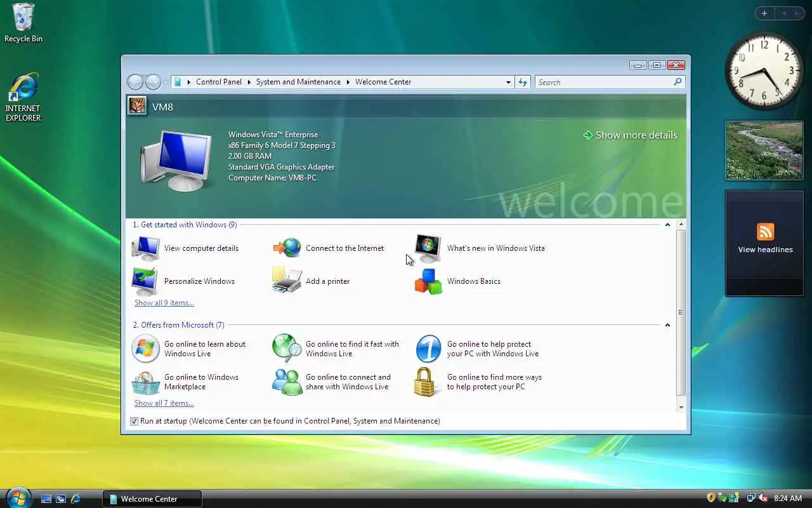The image size is (812, 508).
Task: Click the learn about Windows Live icon
Action: pos(145,349)
